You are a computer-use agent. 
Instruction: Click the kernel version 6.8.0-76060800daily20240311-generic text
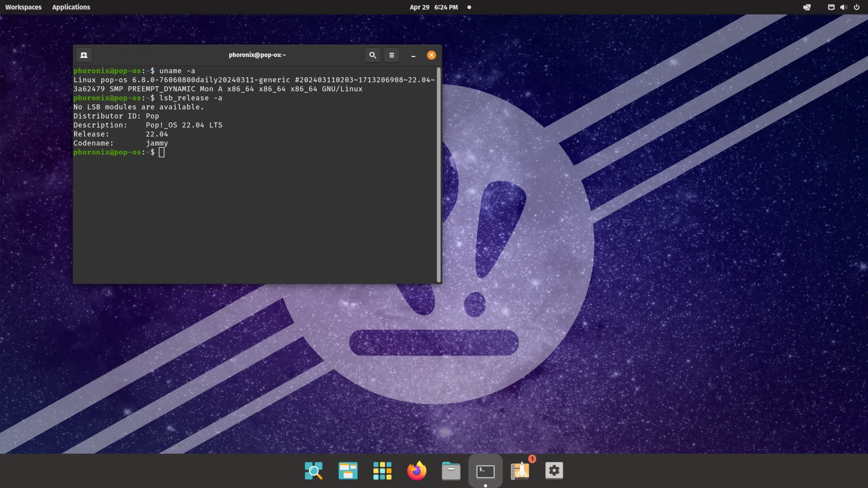coord(211,80)
